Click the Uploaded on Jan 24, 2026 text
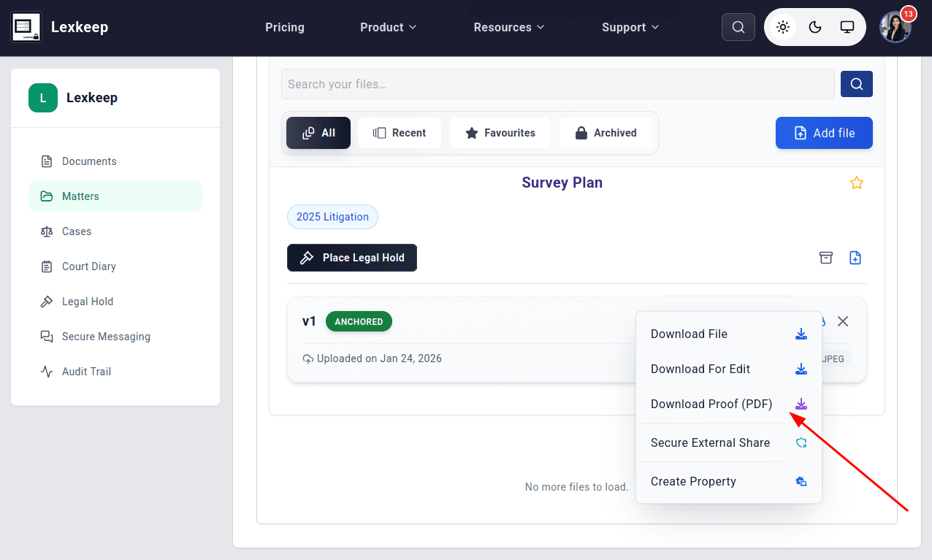Image resolution: width=932 pixels, height=560 pixels. (x=379, y=358)
